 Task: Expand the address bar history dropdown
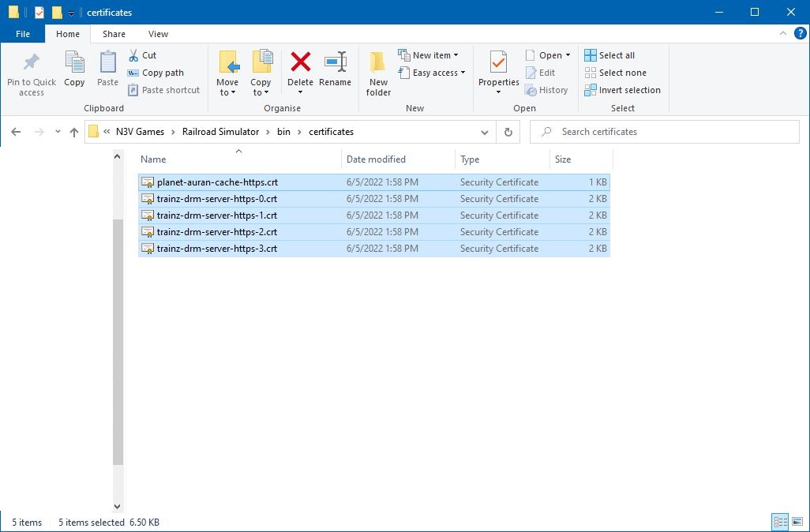pyautogui.click(x=485, y=133)
